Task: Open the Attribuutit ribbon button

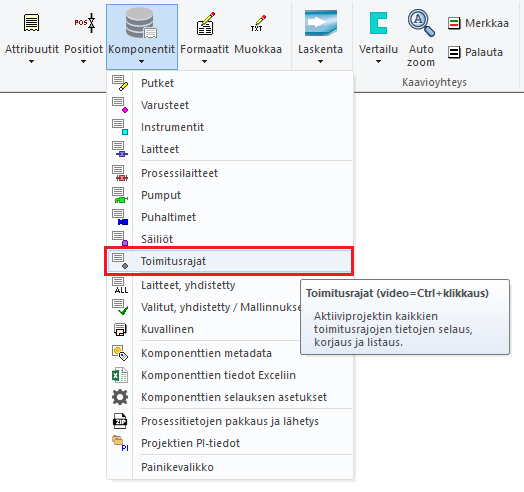Action: [31, 36]
